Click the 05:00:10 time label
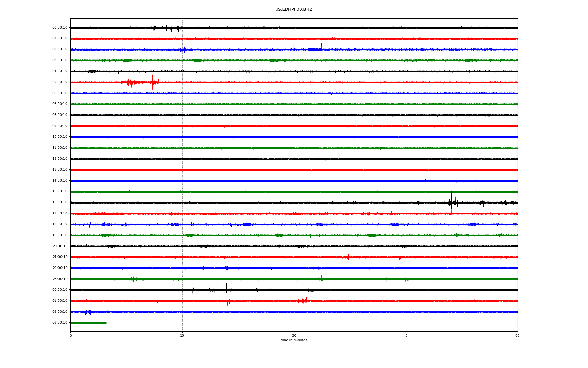 pyautogui.click(x=60, y=82)
